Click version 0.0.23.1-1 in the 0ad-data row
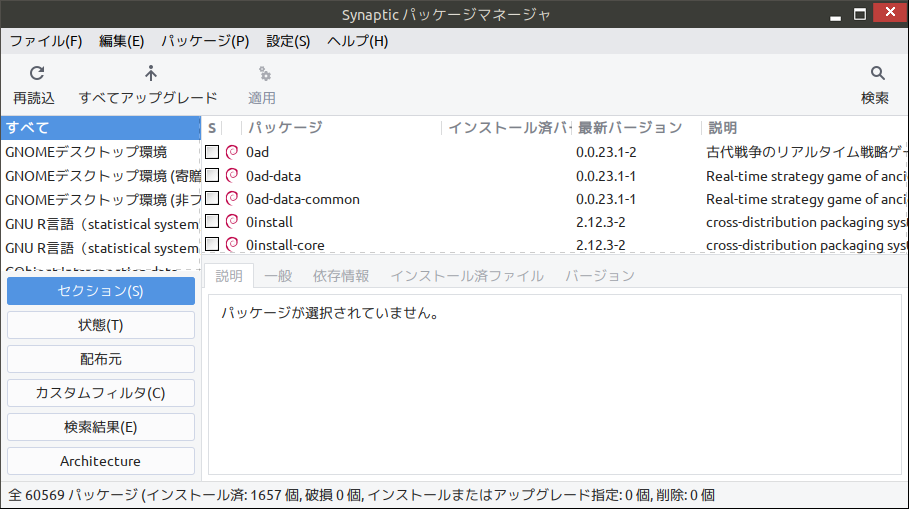 pos(606,176)
